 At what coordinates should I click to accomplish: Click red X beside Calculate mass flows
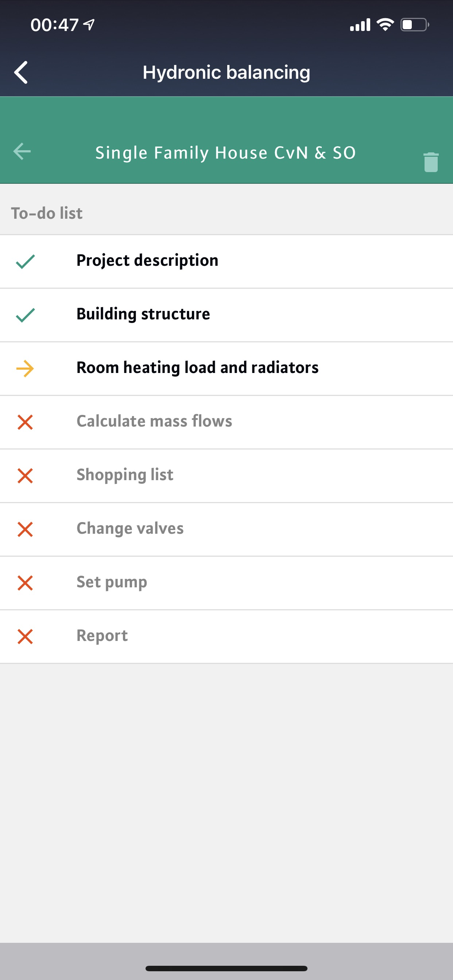pyautogui.click(x=25, y=422)
